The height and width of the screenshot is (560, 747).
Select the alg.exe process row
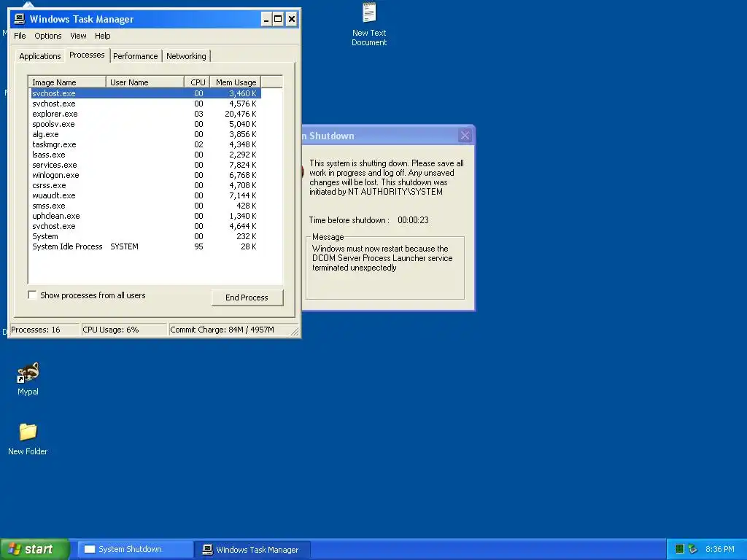[x=145, y=134]
